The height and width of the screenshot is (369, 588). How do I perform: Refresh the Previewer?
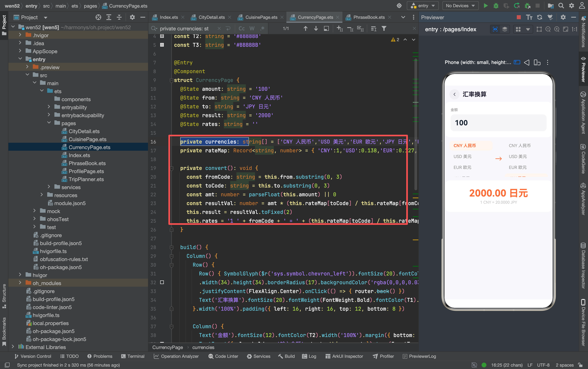[x=540, y=17]
